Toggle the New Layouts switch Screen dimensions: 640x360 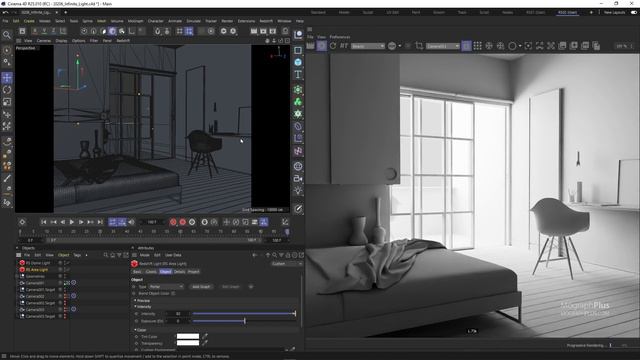634,13
